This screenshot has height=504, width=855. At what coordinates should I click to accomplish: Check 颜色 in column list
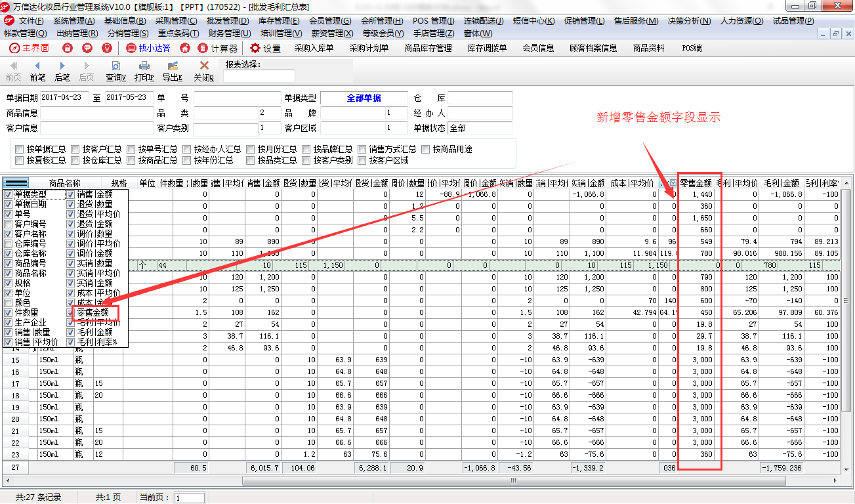pos(9,303)
